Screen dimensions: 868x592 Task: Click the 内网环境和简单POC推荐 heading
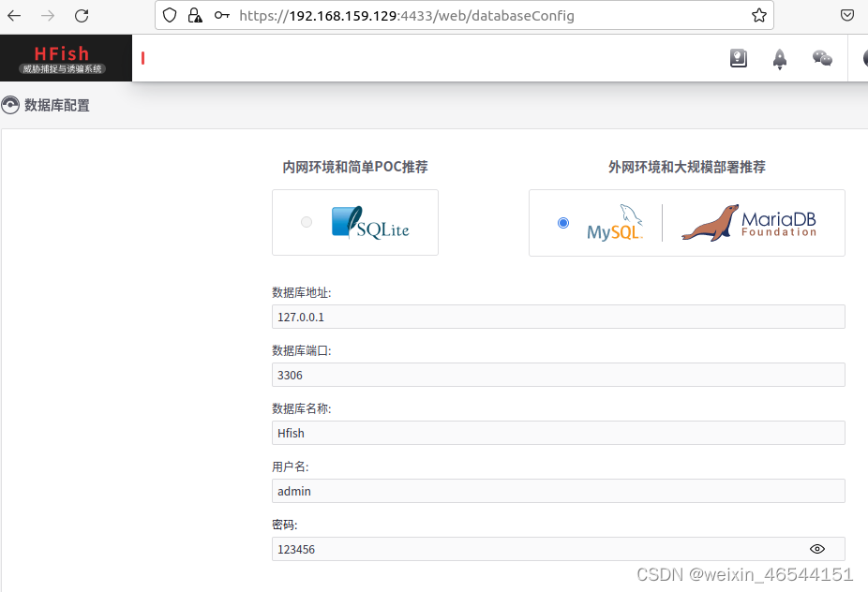coord(355,167)
